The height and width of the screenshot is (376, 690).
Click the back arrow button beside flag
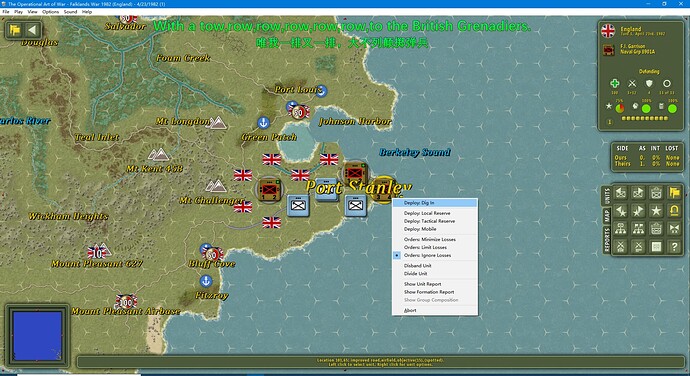point(32,30)
